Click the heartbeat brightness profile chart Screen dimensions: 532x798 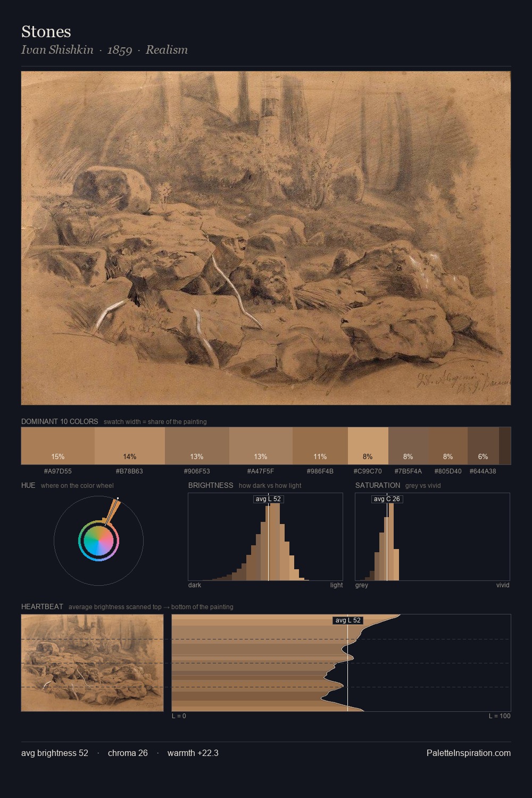click(341, 663)
